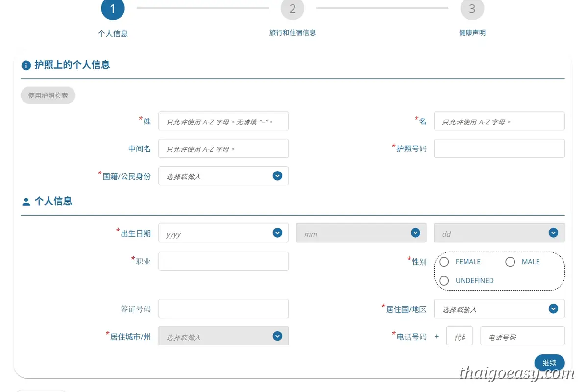
Task: Open the 国籍/公民身份 dropdown arrow
Action: (x=277, y=175)
